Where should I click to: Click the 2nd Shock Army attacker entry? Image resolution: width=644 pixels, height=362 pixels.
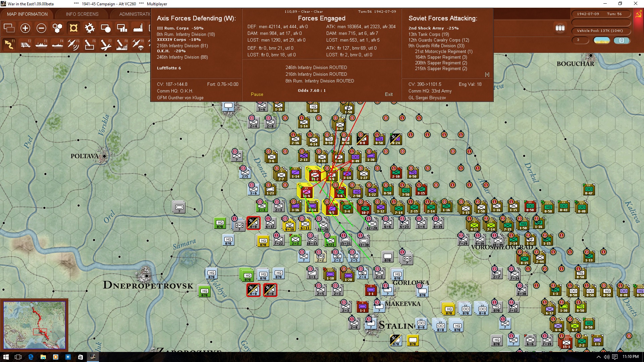pyautogui.click(x=433, y=28)
